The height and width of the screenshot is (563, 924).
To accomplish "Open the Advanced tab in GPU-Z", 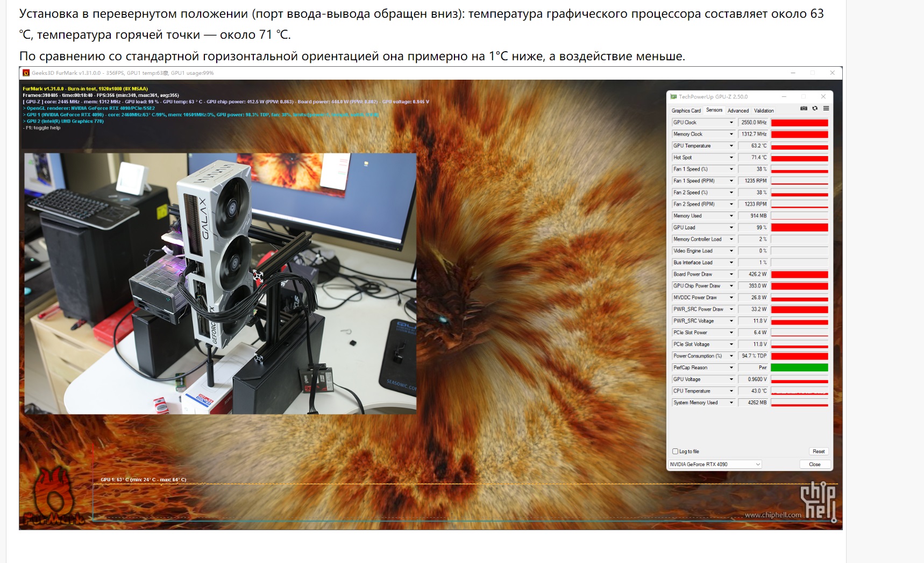I will pos(738,110).
